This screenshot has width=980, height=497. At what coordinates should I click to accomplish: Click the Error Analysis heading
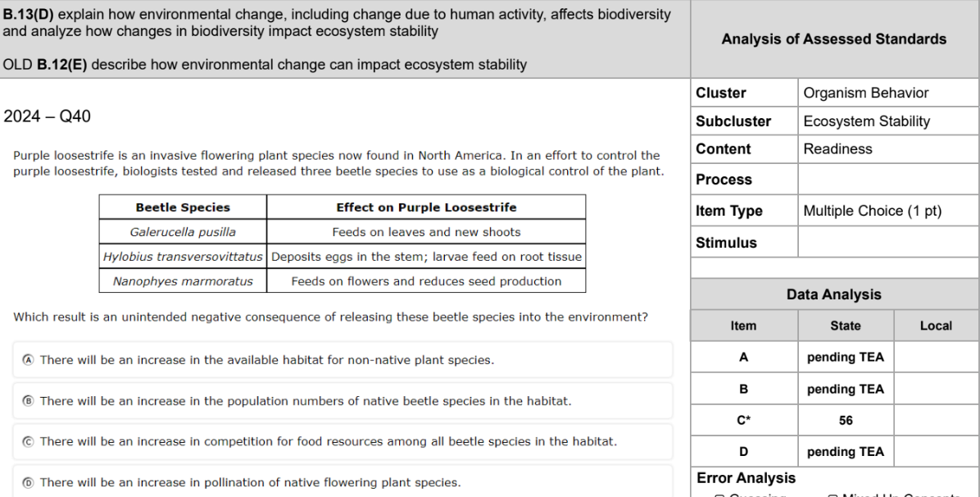tap(746, 478)
